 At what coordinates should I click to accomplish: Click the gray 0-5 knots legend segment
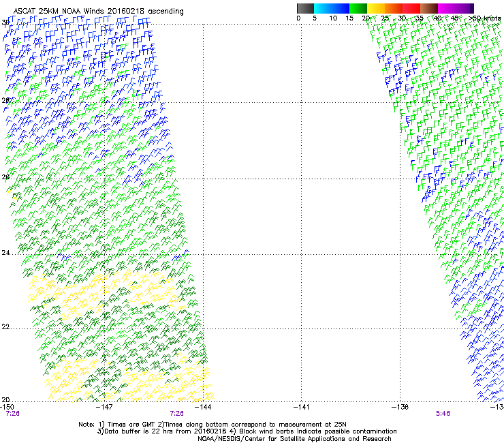(305, 8)
